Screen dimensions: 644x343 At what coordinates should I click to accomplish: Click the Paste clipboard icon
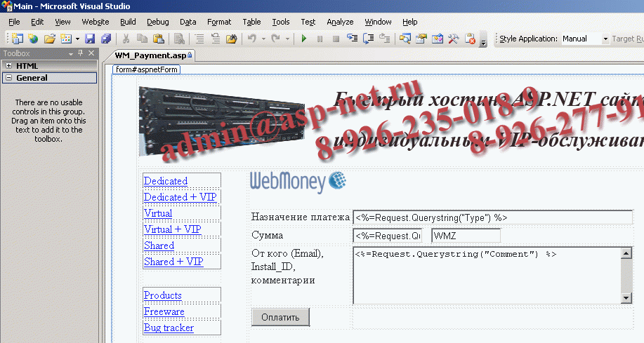(159, 39)
